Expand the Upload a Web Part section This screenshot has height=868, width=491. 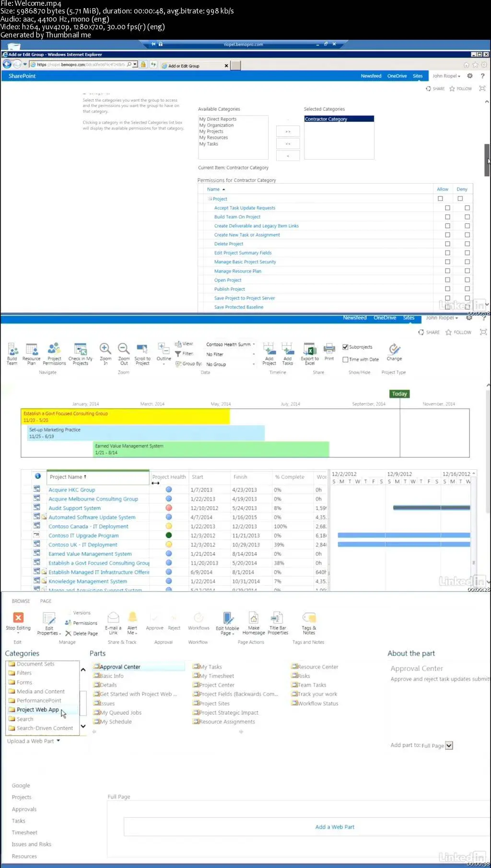coord(34,741)
